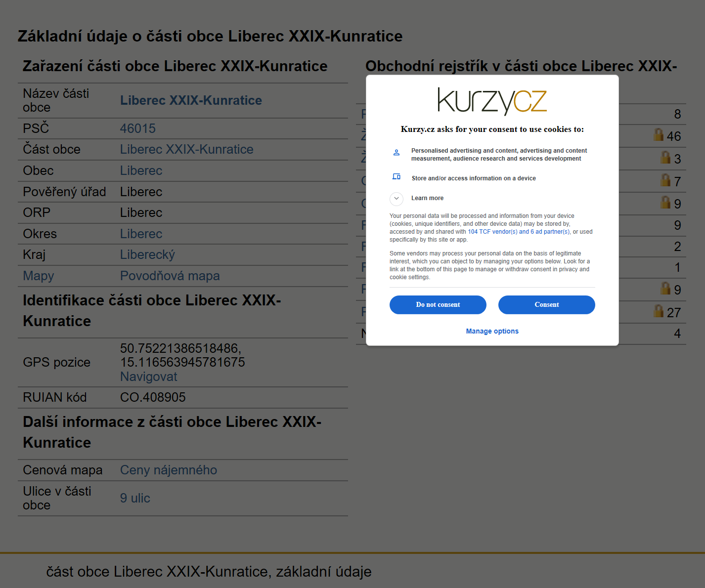
Task: Open the Povodňová mapa link
Action: pyautogui.click(x=170, y=276)
